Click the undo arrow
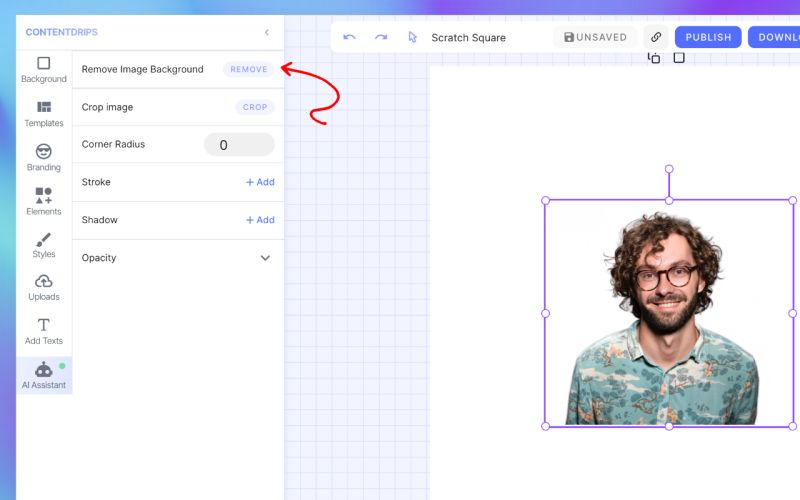This screenshot has width=800, height=500. point(349,37)
